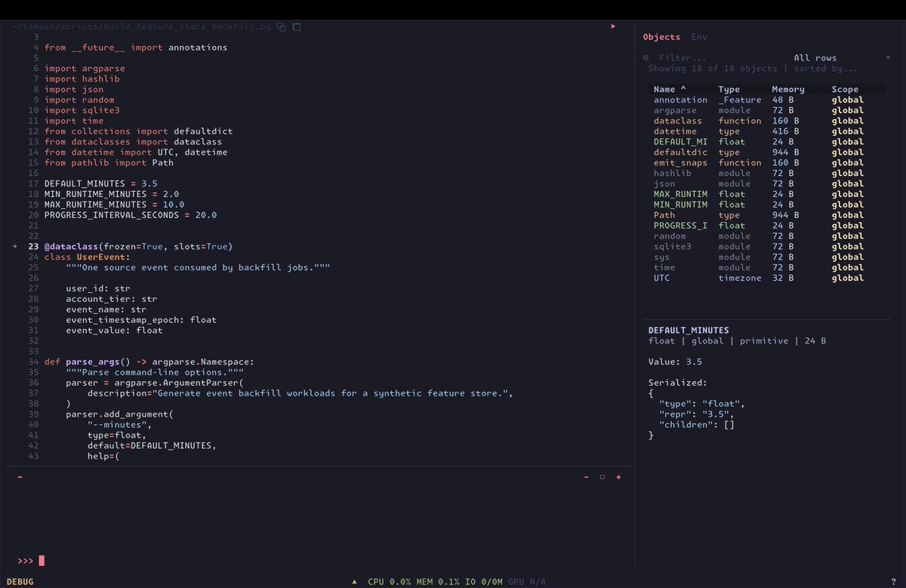Viewport: 906px width, 588px height.
Task: Click 'class UserEvent:' code line
Action: [x=88, y=257]
